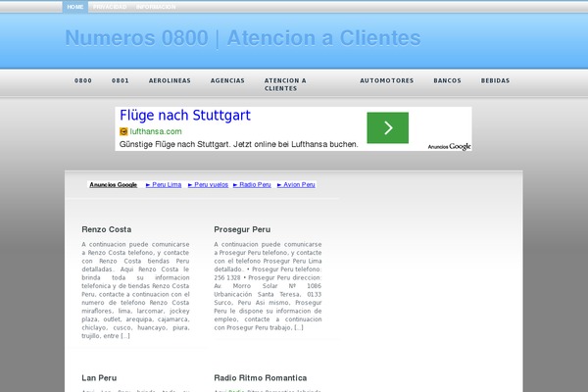The image size is (588, 392).
Task: Open the Peru vuelos ad link
Action: (208, 184)
